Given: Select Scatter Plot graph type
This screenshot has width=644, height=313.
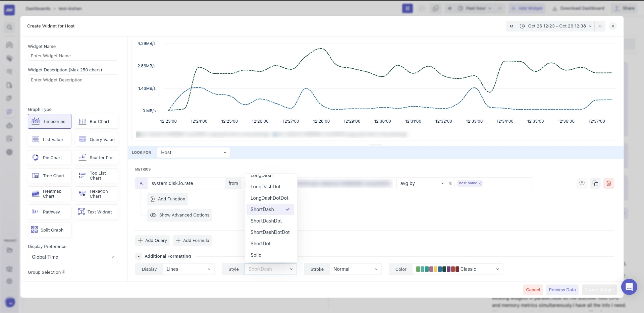Looking at the screenshot, I should coord(96,158).
